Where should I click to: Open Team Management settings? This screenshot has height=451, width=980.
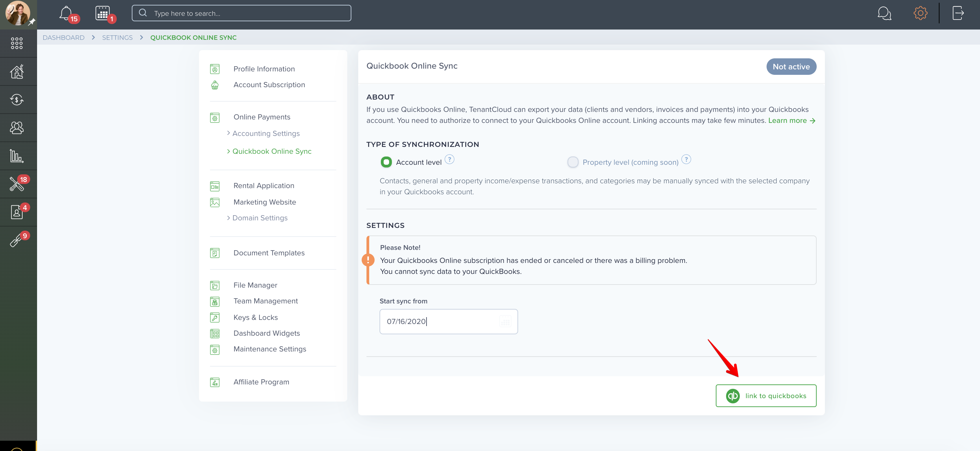(x=266, y=301)
